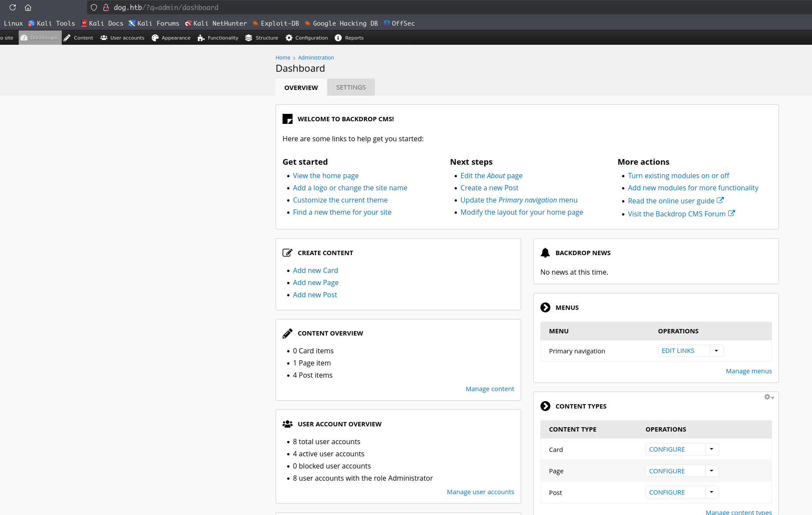Click Configure button for Card content type
Screen dimensions: 812x515
[675, 449]
